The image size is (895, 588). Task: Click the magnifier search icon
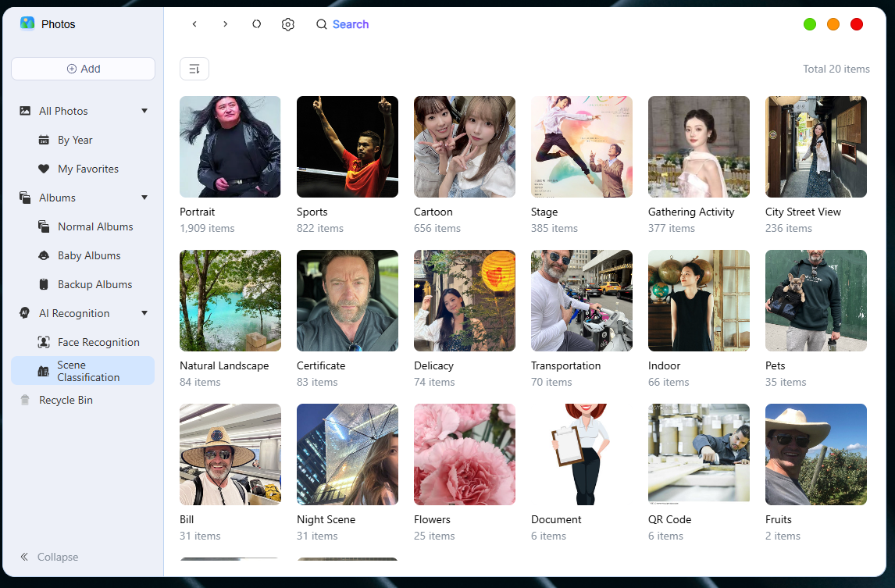(322, 24)
